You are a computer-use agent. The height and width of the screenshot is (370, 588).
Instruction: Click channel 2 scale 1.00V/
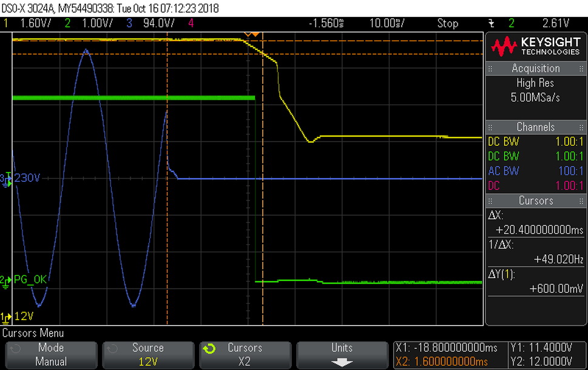[x=97, y=23]
